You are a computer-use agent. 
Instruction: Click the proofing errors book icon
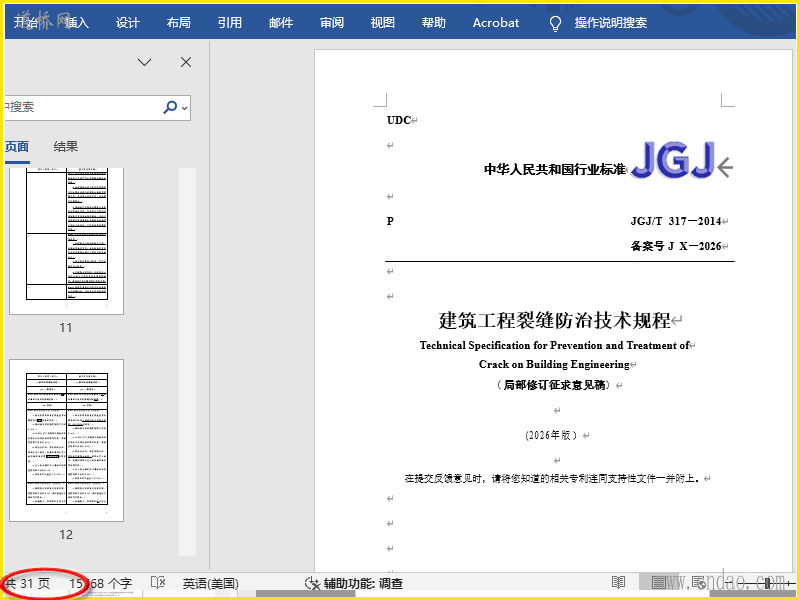158,583
